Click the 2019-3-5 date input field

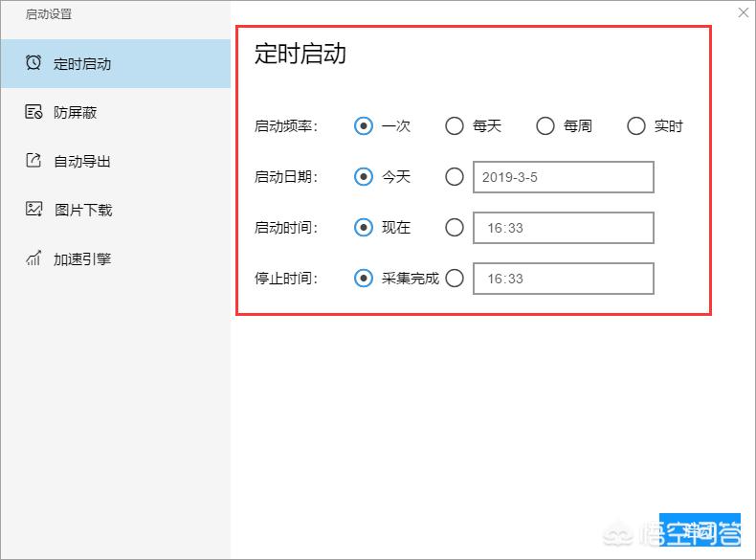[563, 177]
